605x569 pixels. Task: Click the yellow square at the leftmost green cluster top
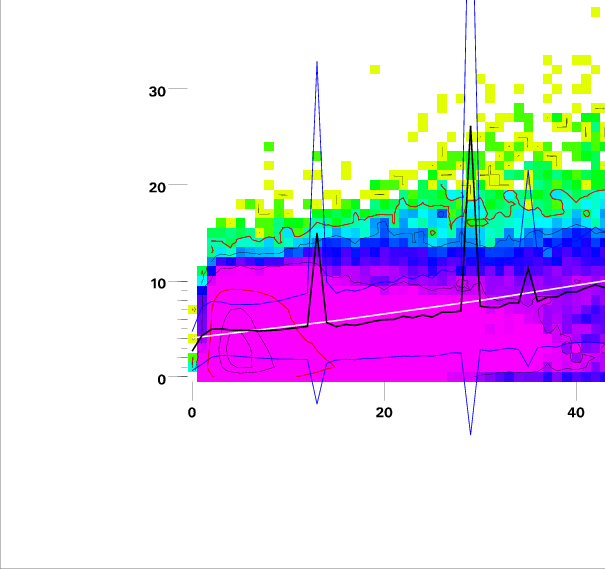pos(269,146)
